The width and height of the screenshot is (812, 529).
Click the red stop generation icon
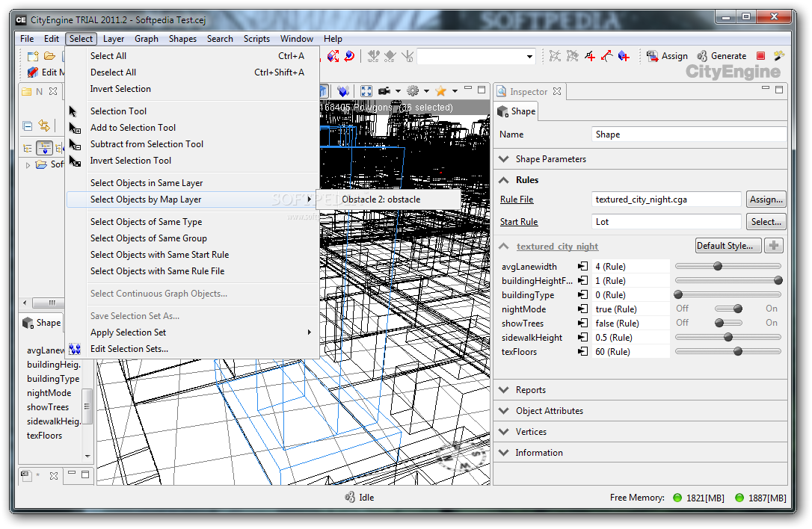tap(760, 56)
